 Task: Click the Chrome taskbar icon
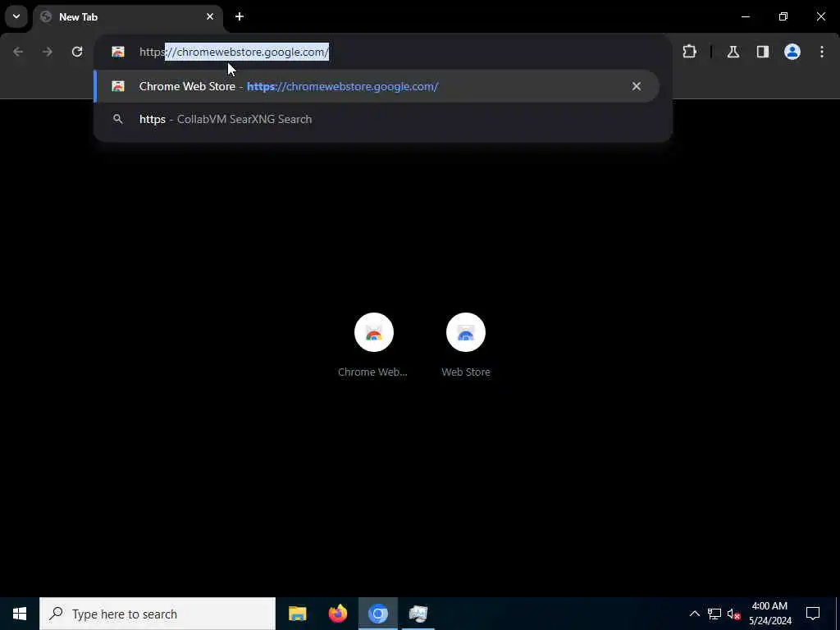pyautogui.click(x=378, y=614)
